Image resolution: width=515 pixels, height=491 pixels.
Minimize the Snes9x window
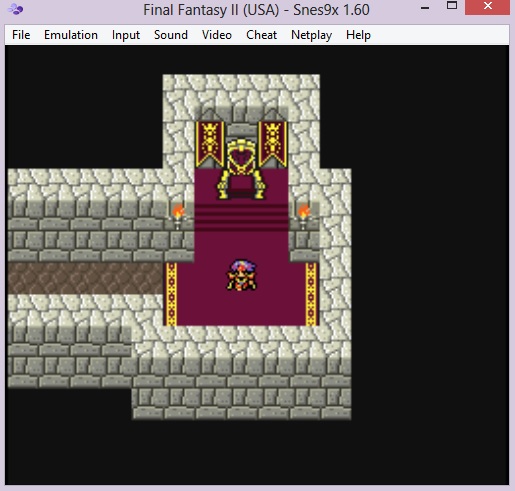point(425,7)
